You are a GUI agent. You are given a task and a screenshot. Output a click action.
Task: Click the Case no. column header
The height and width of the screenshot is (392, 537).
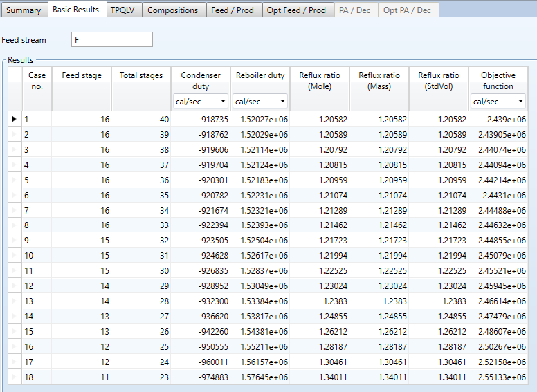[x=37, y=89]
